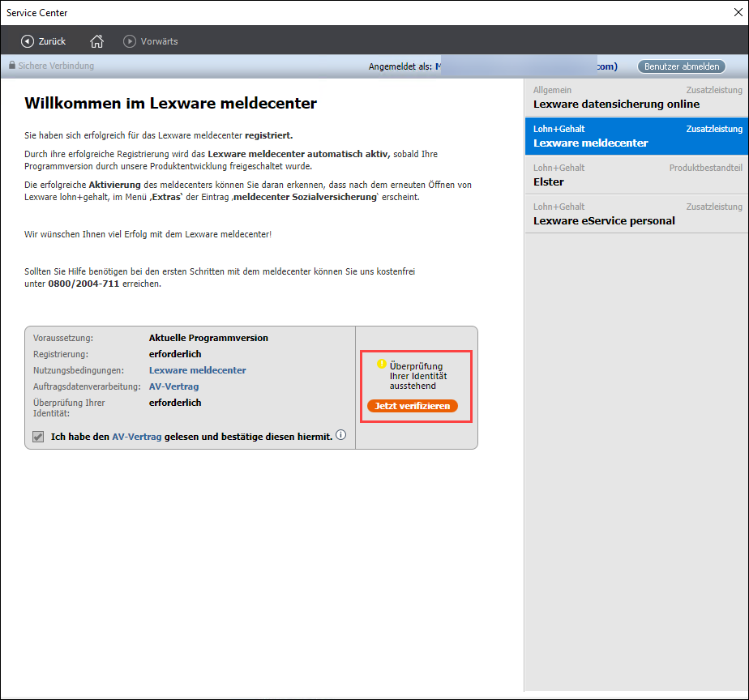The width and height of the screenshot is (749, 700).
Task: Click the Vorwärts forward arrow icon
Action: pyautogui.click(x=130, y=41)
